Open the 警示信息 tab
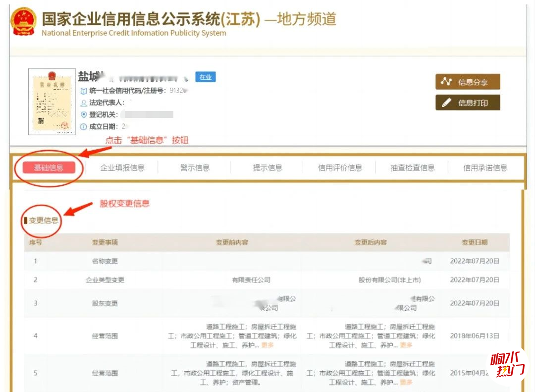 tap(195, 168)
